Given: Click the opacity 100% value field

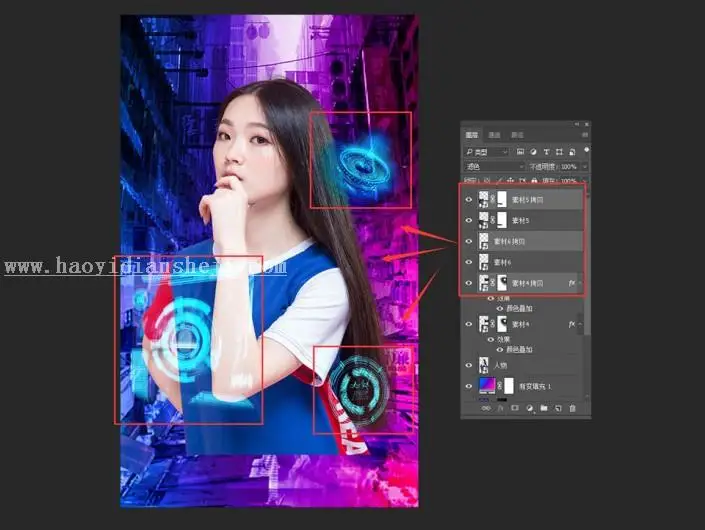Looking at the screenshot, I should point(569,166).
